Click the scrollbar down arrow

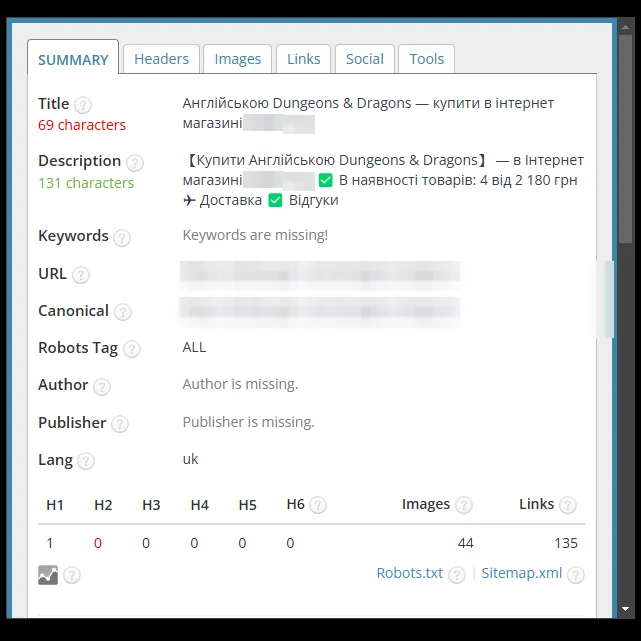tap(625, 609)
